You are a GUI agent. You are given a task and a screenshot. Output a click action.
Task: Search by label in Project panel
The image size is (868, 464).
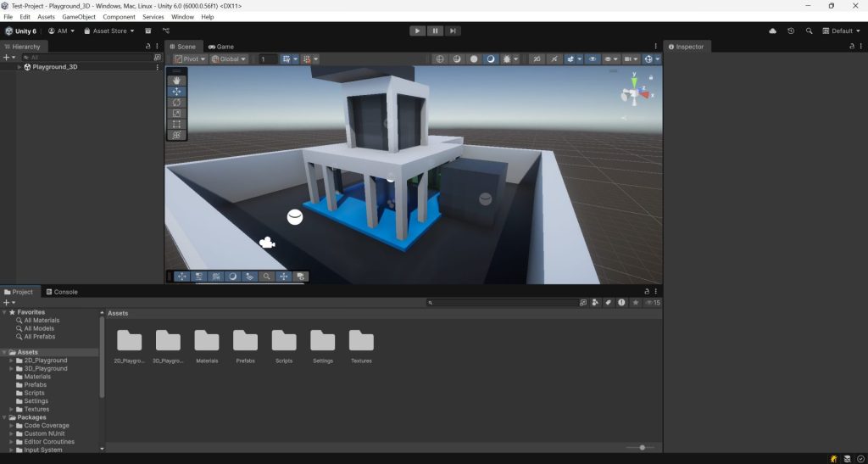click(608, 302)
